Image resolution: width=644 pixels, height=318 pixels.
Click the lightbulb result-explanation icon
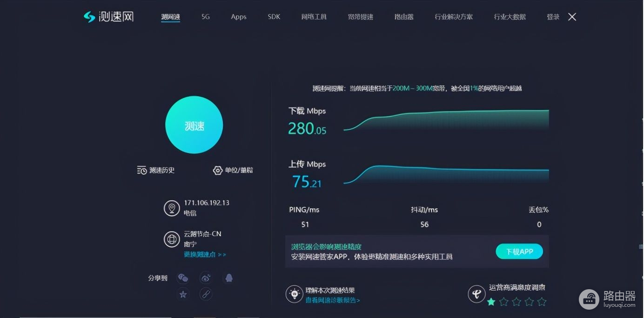pyautogui.click(x=294, y=294)
